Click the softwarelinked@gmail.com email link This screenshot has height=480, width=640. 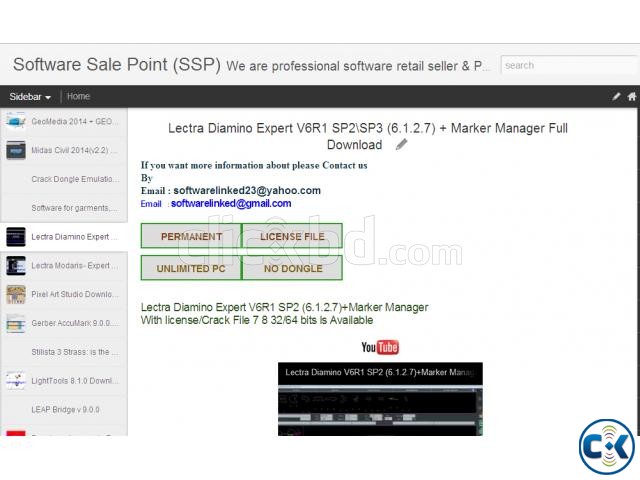click(x=231, y=203)
